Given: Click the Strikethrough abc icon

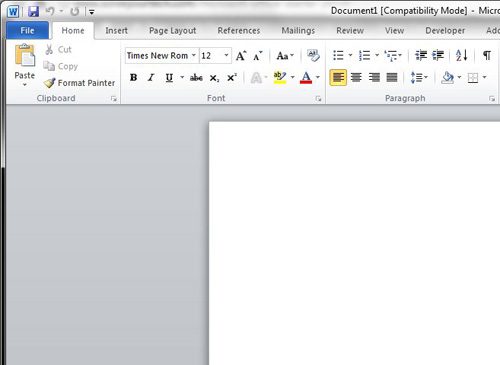Looking at the screenshot, I should click(196, 78).
